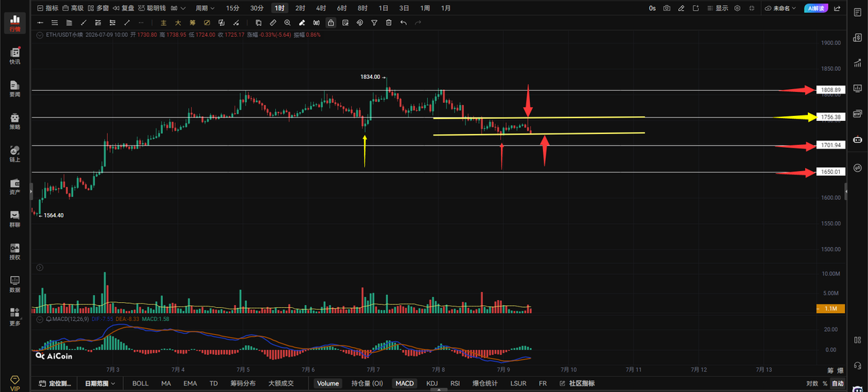
Task: Select the 15分 timeframe
Action: click(x=233, y=8)
